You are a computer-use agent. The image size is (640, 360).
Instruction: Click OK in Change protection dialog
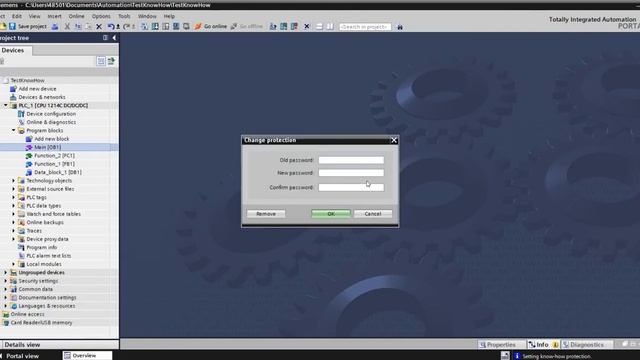point(331,214)
